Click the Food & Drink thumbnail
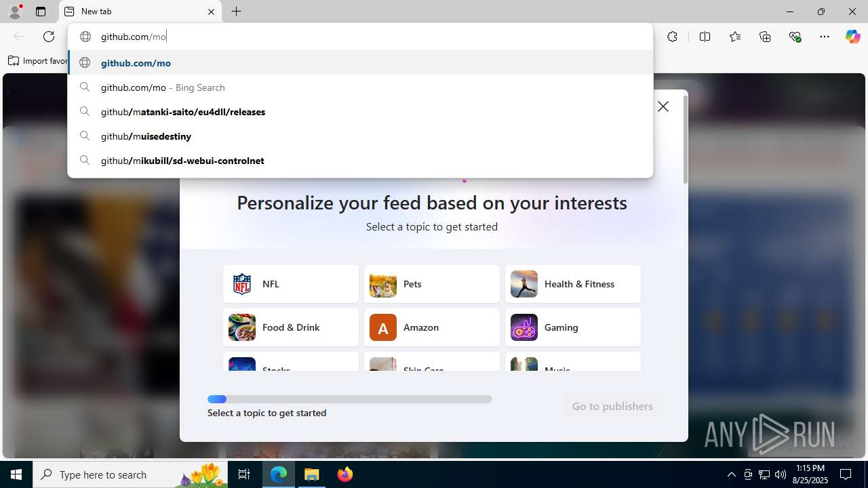Viewport: 868px width, 488px height. [242, 327]
